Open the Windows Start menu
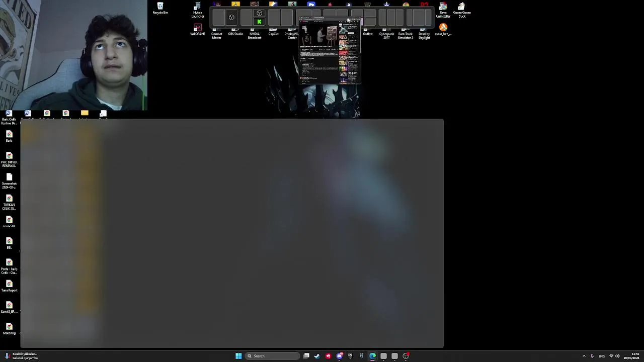Viewport: 644px width, 362px height. coord(238,356)
